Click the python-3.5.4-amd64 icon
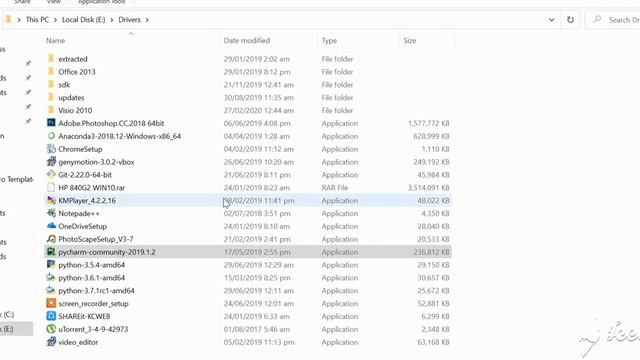 51,264
